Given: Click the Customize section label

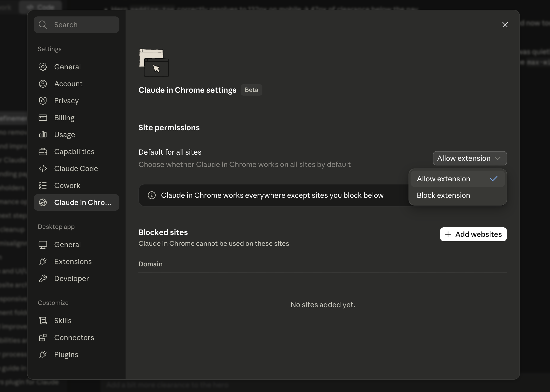Looking at the screenshot, I should click(x=53, y=303).
